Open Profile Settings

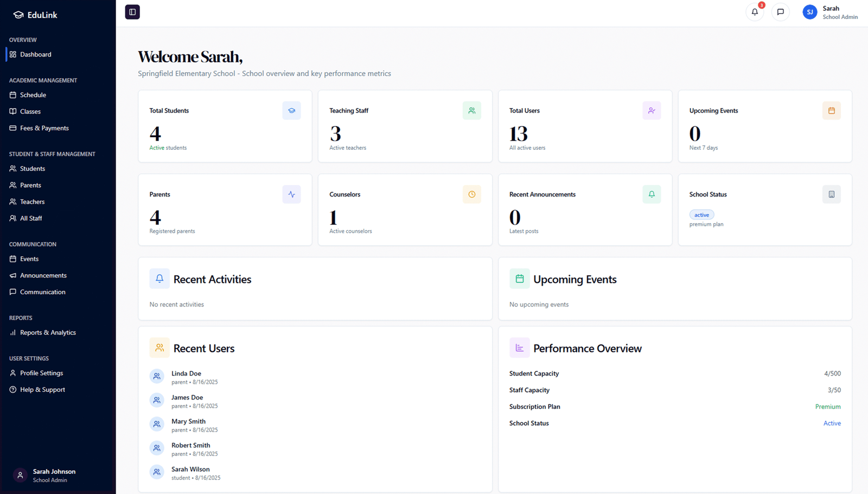point(41,373)
